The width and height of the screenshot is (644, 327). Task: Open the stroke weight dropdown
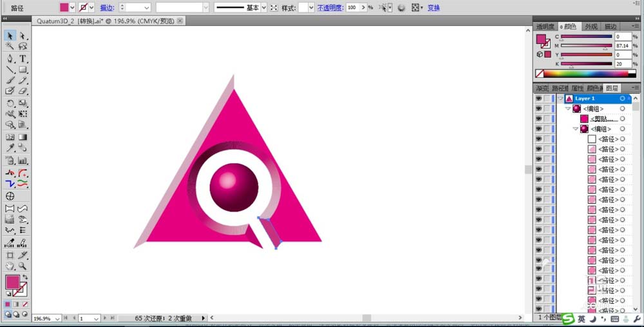(147, 7)
